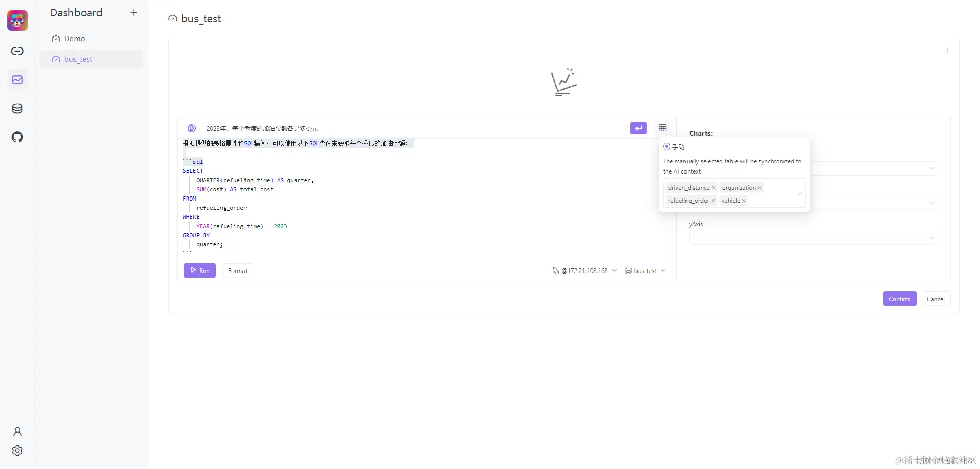Open the bus_test database dropdown
This screenshot has width=980, height=469.
(x=645, y=270)
